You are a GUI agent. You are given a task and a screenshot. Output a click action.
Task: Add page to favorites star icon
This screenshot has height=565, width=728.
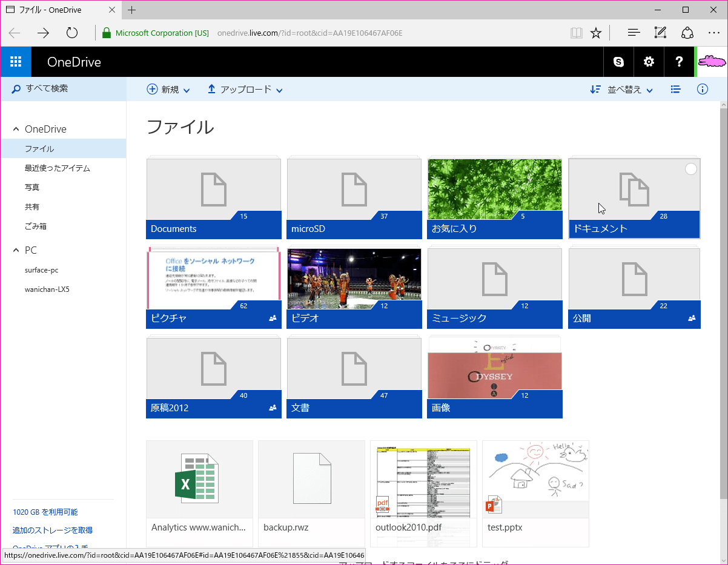click(x=596, y=33)
